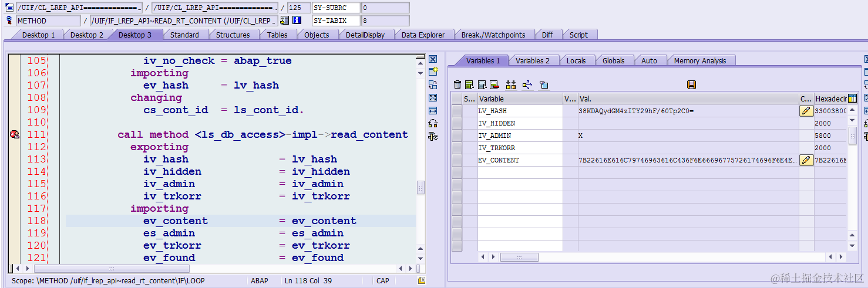Switch to the Desktop 1 tab

tap(39, 35)
